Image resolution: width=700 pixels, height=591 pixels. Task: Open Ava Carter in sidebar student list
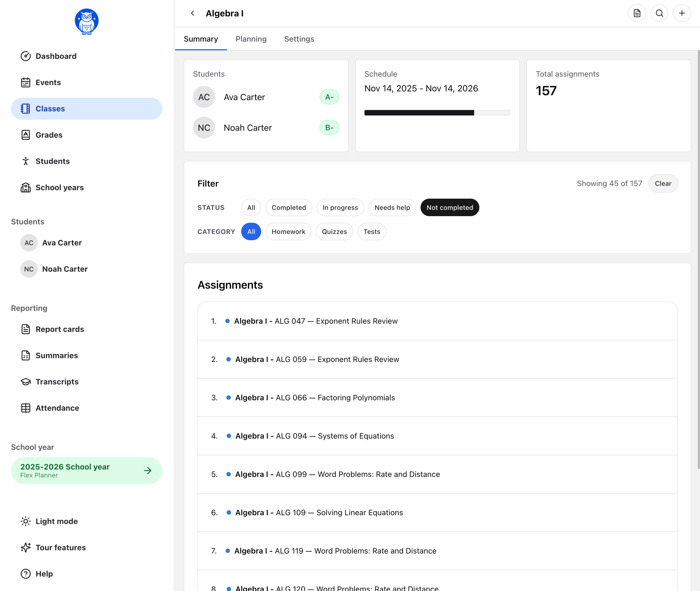pos(87,243)
